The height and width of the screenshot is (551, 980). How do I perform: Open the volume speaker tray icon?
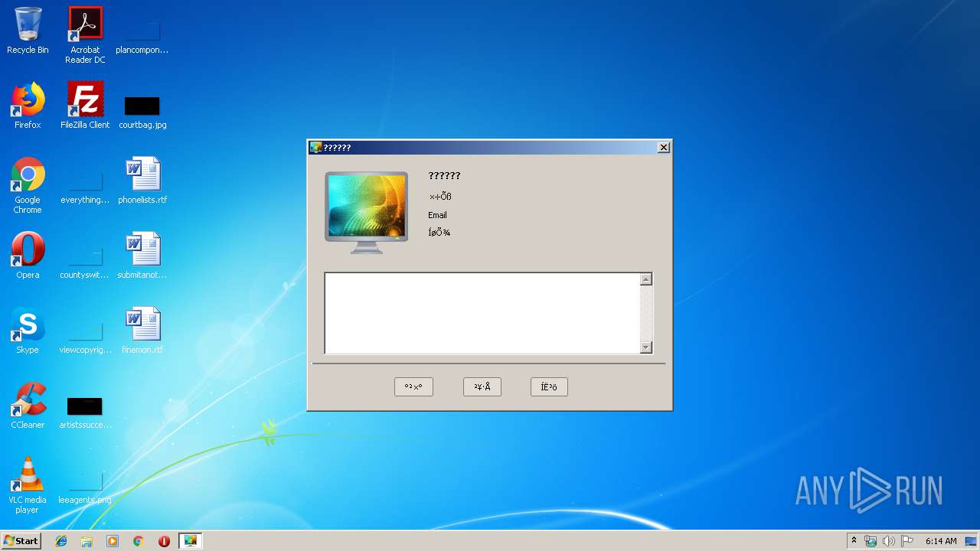click(x=888, y=541)
